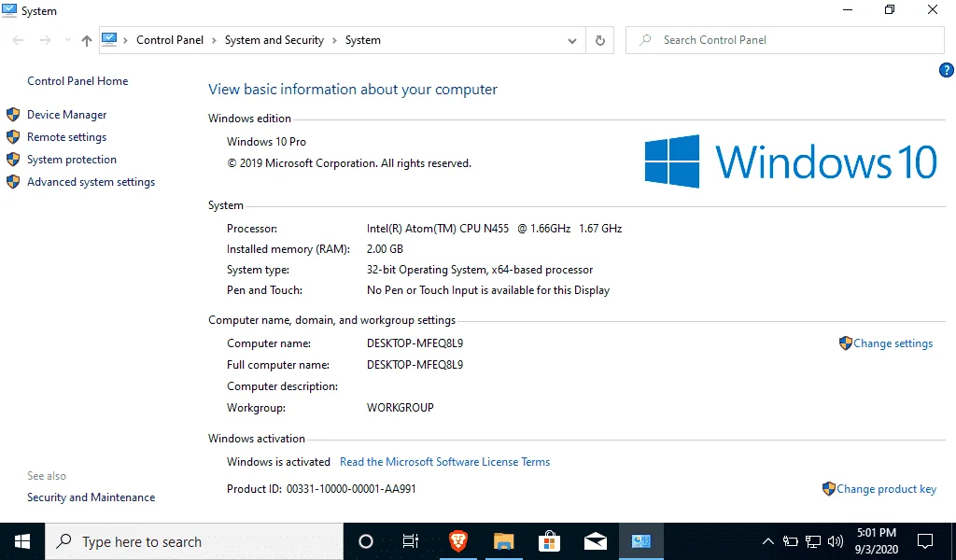Click the Remote settings shield icon
The height and width of the screenshot is (560, 956).
click(x=13, y=137)
